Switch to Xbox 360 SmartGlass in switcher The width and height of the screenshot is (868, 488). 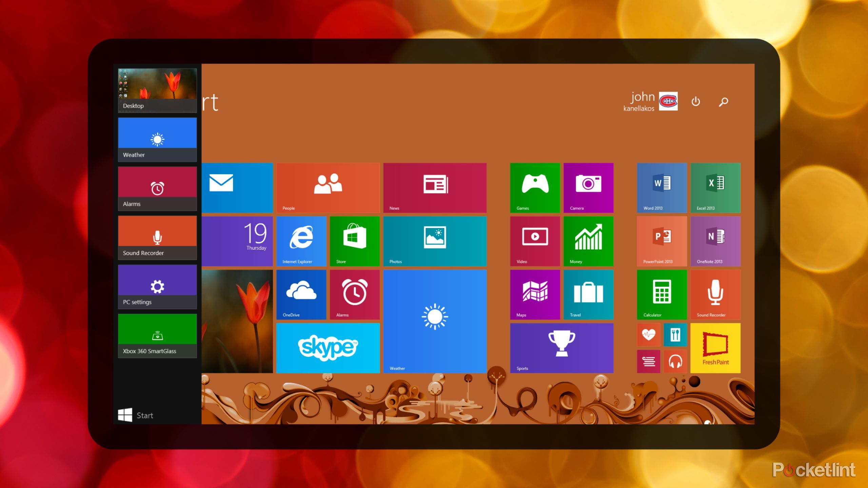pyautogui.click(x=157, y=336)
